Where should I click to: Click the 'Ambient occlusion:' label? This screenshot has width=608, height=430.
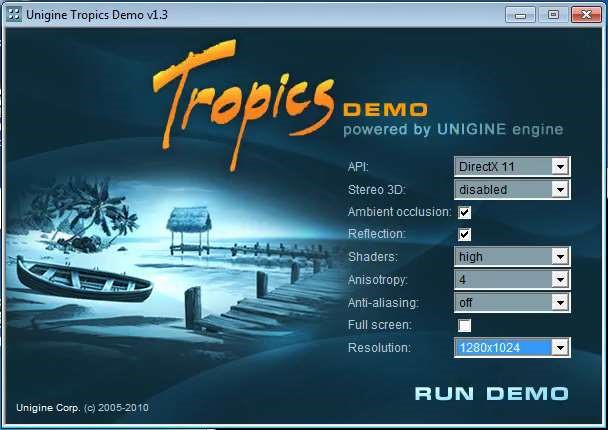pos(400,212)
